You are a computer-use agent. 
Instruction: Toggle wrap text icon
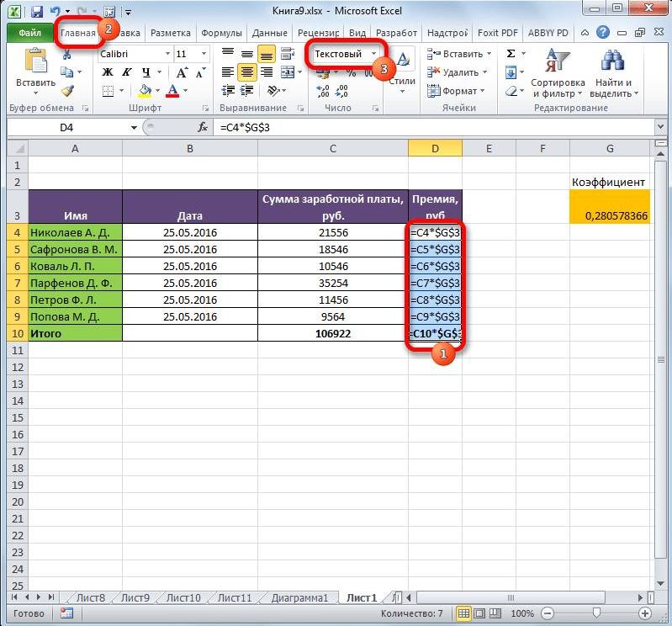pyautogui.click(x=287, y=54)
